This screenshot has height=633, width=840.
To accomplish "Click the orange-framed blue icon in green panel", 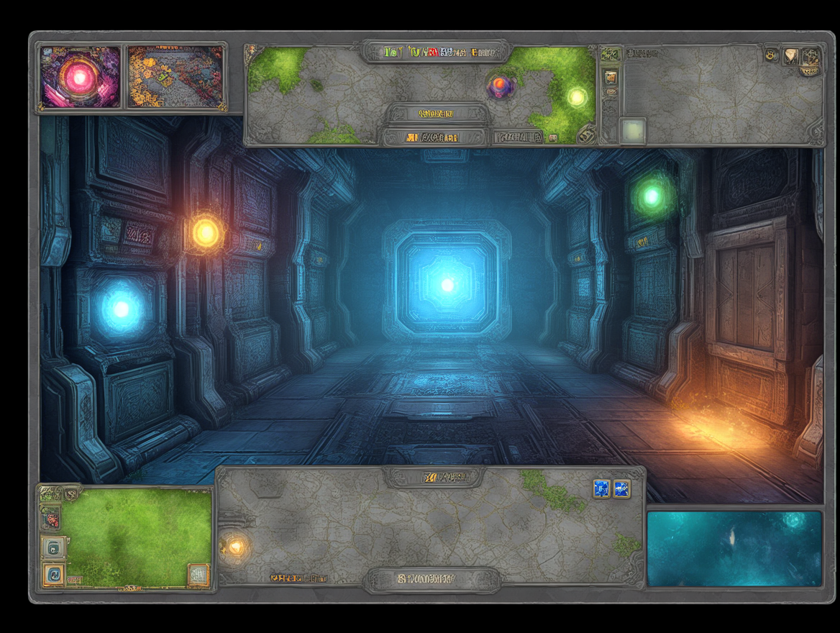I will click(x=53, y=575).
